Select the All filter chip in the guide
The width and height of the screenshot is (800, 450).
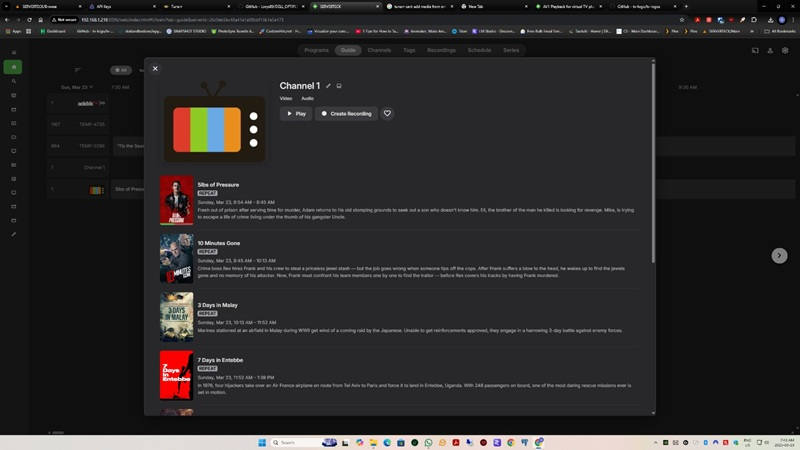click(x=121, y=70)
